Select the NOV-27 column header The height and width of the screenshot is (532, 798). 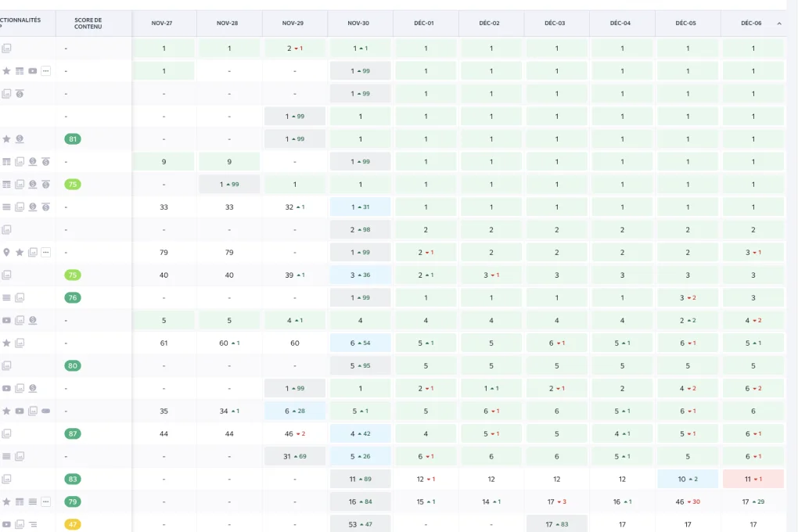click(164, 23)
